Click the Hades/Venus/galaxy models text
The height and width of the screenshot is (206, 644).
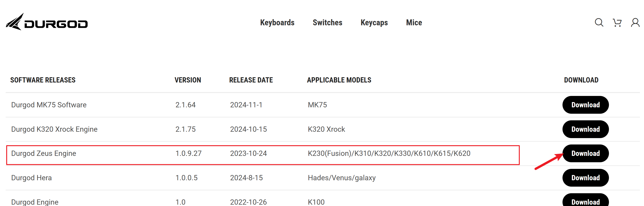(x=341, y=178)
